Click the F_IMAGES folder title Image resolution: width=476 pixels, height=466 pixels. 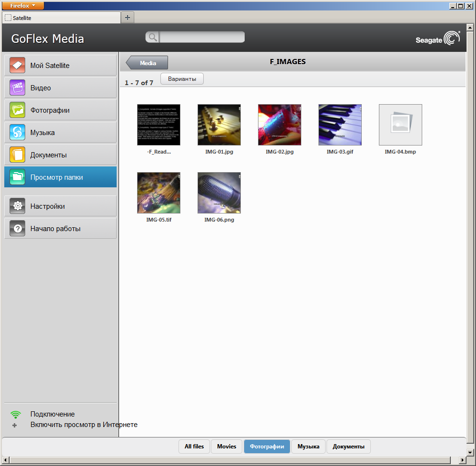click(x=288, y=61)
